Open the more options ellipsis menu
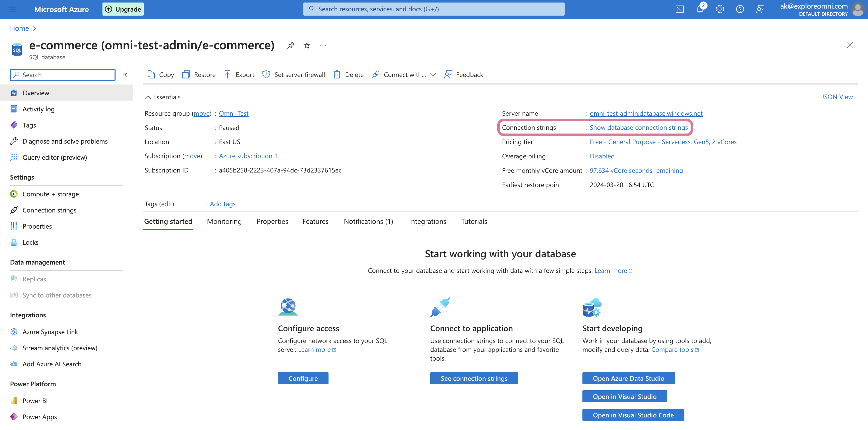The width and height of the screenshot is (868, 430). 323,45
